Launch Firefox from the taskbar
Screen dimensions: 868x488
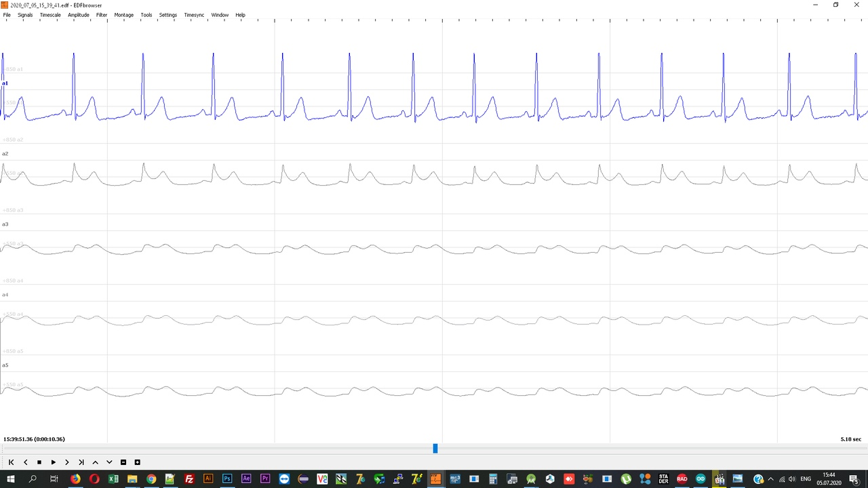(x=75, y=479)
